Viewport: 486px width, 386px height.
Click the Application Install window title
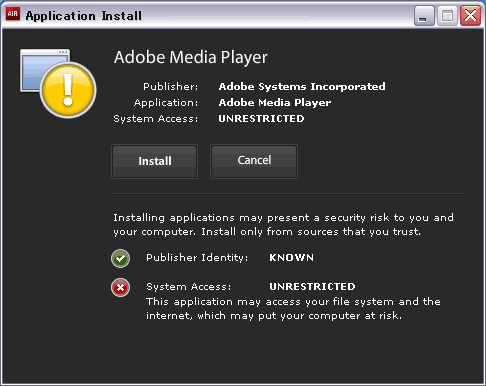84,16
